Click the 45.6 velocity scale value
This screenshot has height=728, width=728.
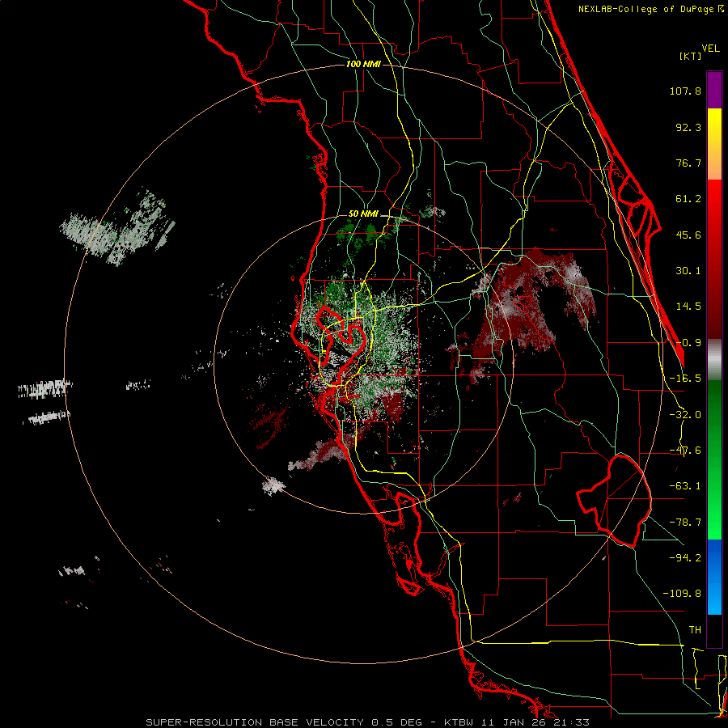(688, 235)
